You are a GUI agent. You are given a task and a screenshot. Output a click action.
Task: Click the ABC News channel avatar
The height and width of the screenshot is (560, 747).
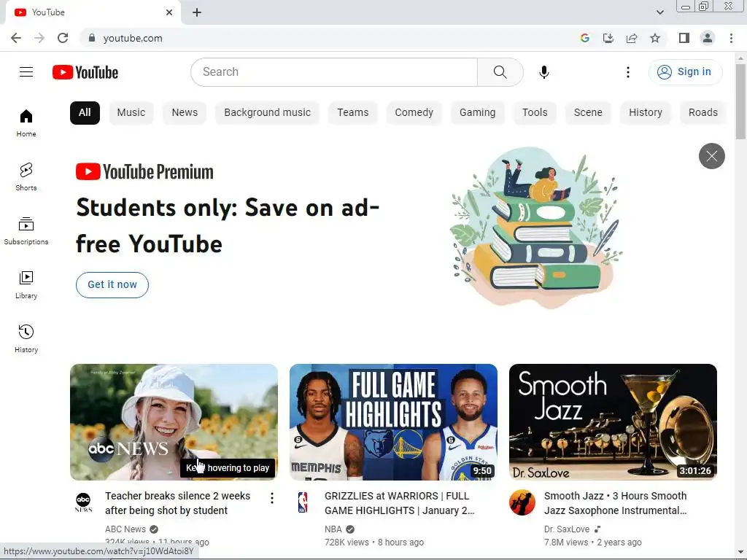coord(83,502)
